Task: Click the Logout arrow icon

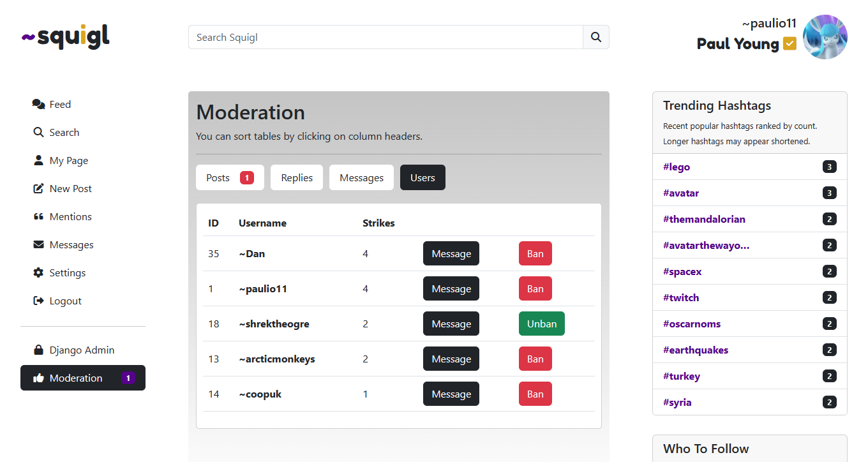Action: (38, 301)
